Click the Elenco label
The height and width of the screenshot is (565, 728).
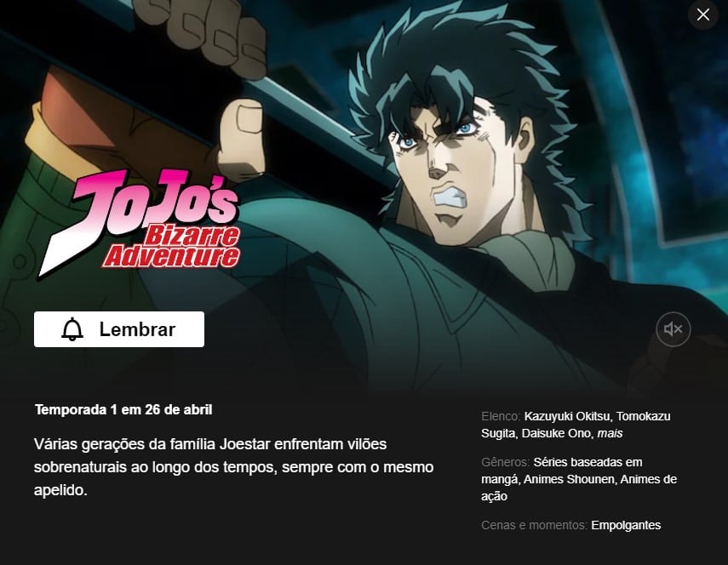coord(501,416)
